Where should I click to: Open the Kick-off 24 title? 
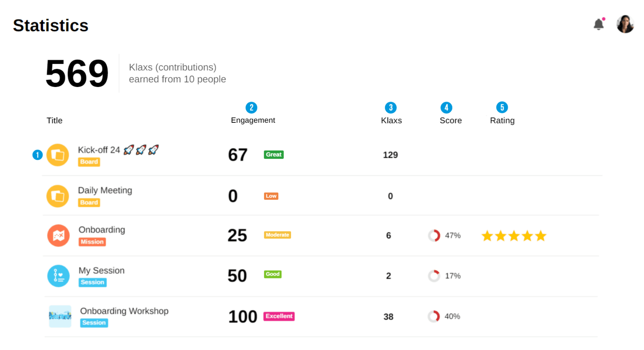[99, 150]
